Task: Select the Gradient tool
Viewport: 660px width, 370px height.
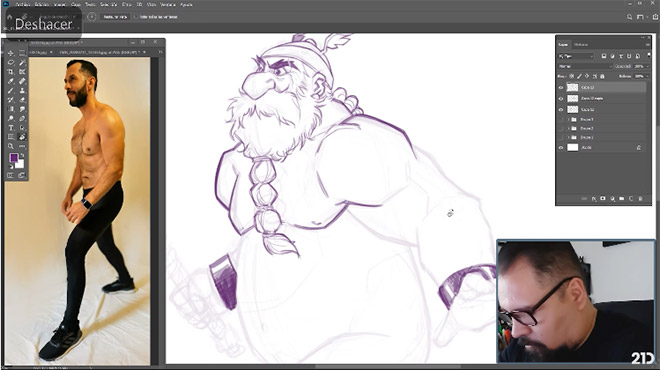Action: (11, 109)
